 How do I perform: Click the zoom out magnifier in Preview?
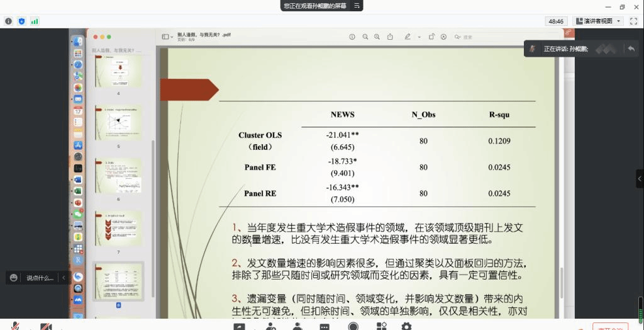click(x=365, y=37)
